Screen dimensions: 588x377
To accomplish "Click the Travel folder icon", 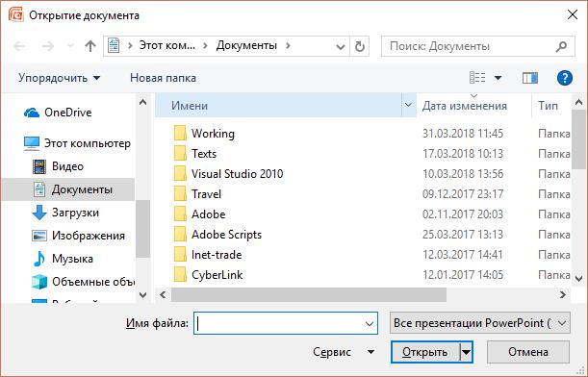I will tap(180, 194).
